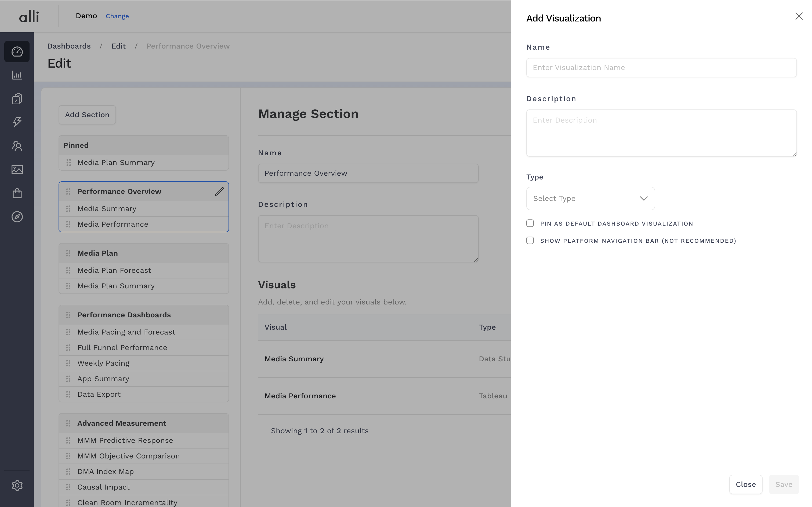Select Weekly Pacing in section list

pyautogui.click(x=103, y=363)
